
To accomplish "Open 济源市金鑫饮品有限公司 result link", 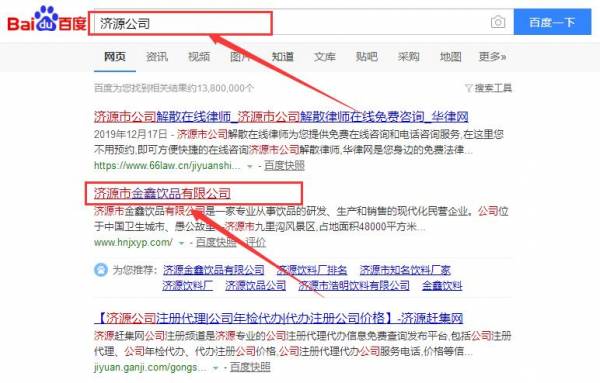I will pyautogui.click(x=162, y=194).
